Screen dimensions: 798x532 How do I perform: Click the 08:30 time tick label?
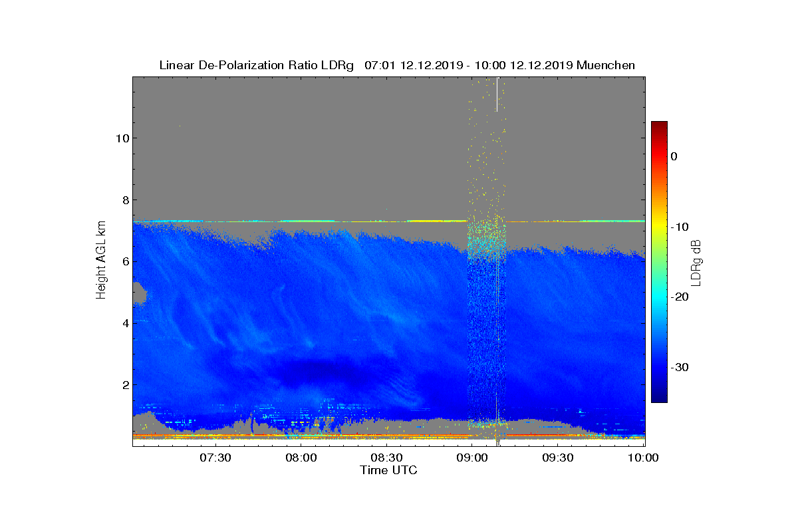point(386,458)
